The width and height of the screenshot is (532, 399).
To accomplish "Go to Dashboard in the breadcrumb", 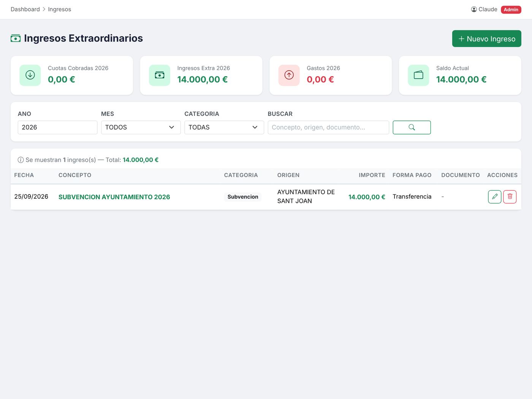I will 25,9.
